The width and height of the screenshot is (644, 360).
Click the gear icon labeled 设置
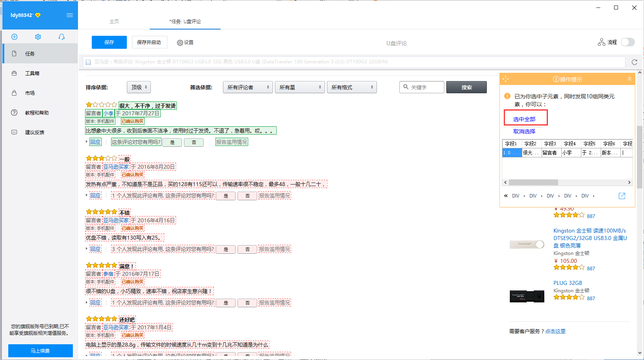pyautogui.click(x=180, y=42)
